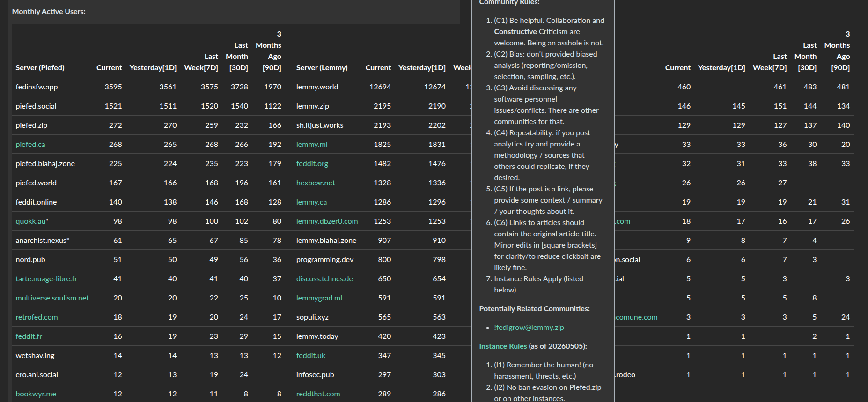Click the reddthat.com link

click(318, 394)
